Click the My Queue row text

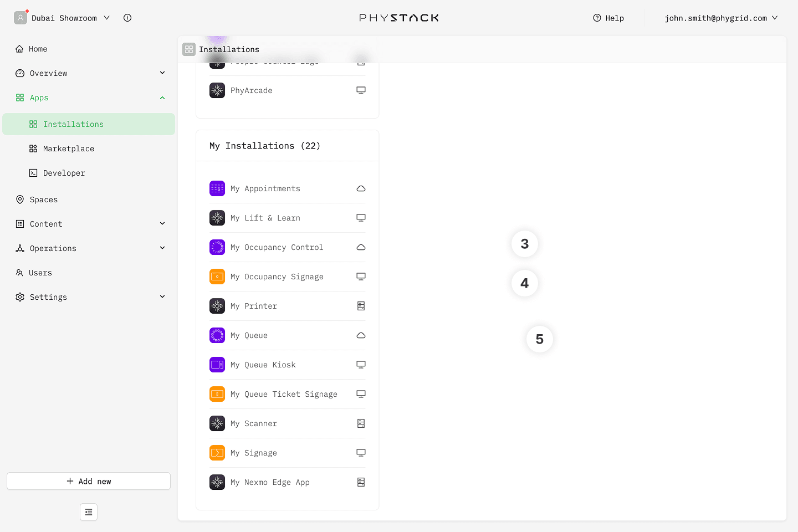pyautogui.click(x=249, y=335)
